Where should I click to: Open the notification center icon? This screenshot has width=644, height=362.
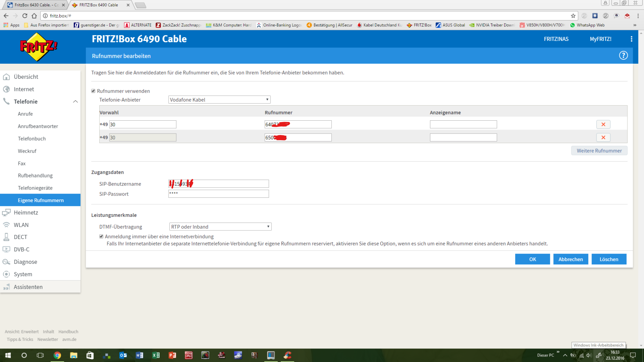[633, 355]
